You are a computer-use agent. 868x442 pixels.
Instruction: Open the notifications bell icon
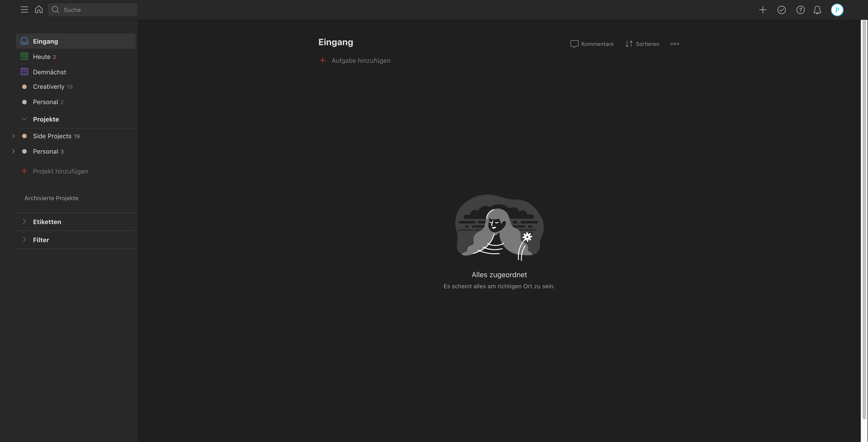[817, 10]
